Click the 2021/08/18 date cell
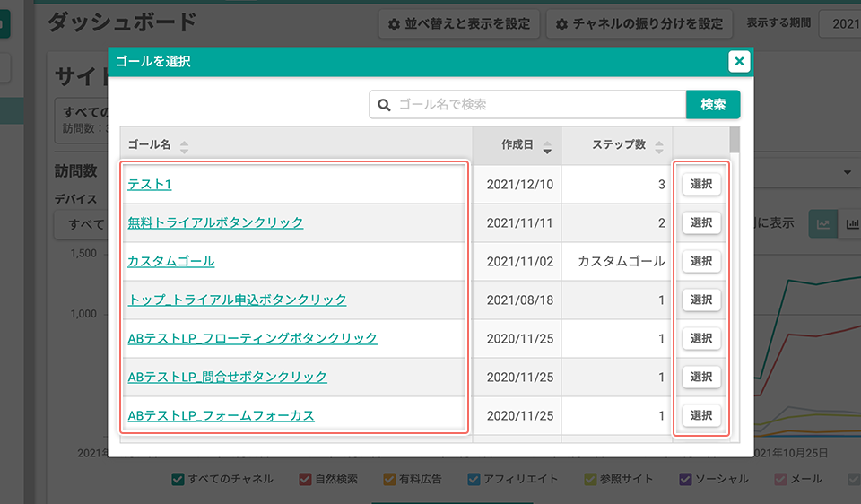This screenshot has width=861, height=504. tap(519, 300)
